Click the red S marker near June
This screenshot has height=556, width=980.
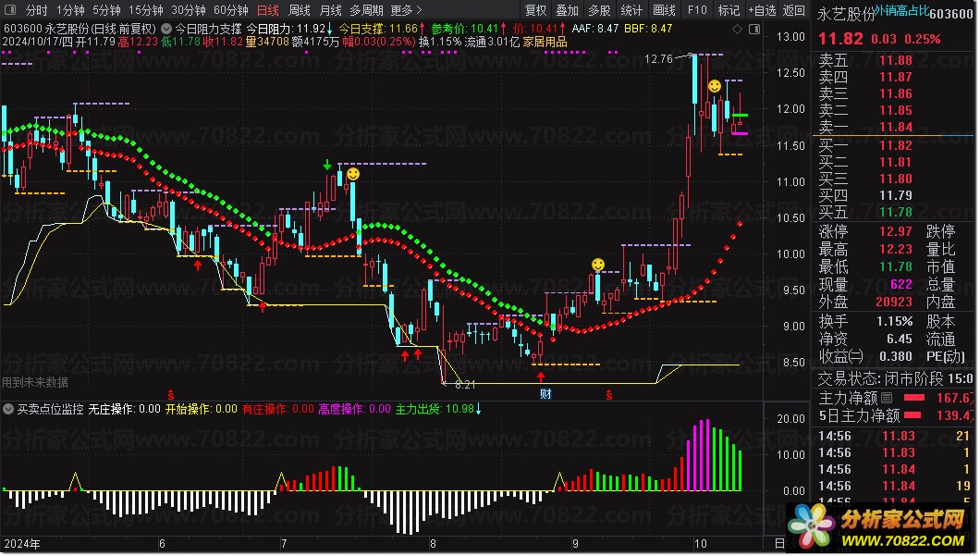tap(171, 395)
